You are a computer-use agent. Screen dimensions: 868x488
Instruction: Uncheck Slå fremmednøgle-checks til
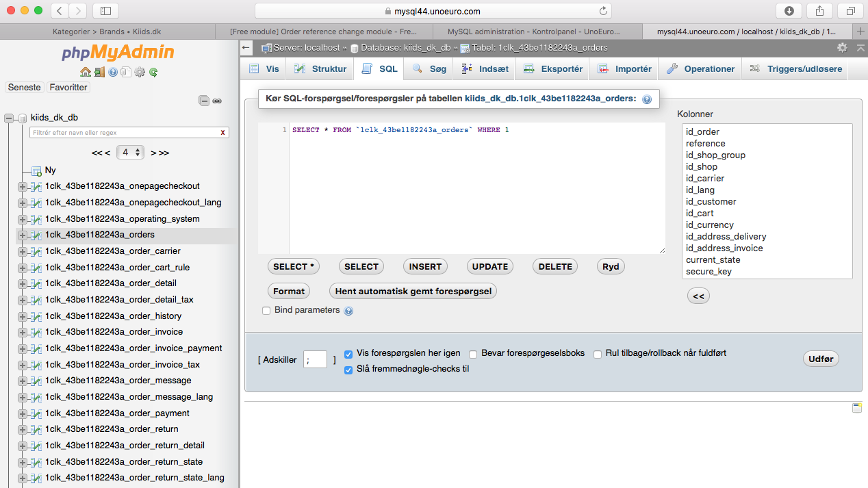click(348, 370)
